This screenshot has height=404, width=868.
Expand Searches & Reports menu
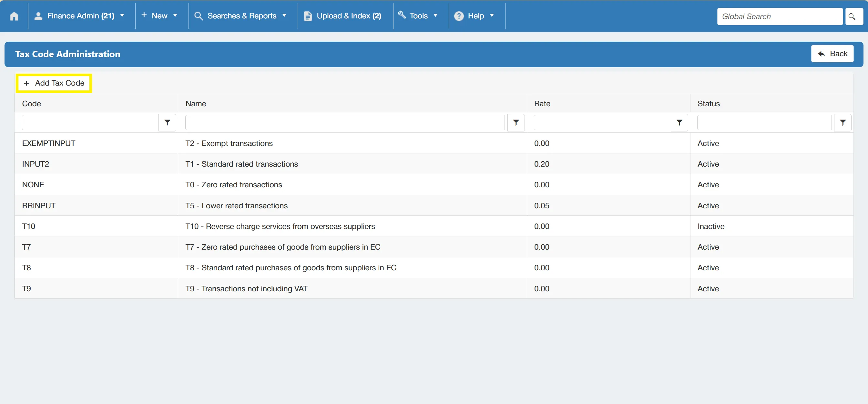(240, 16)
